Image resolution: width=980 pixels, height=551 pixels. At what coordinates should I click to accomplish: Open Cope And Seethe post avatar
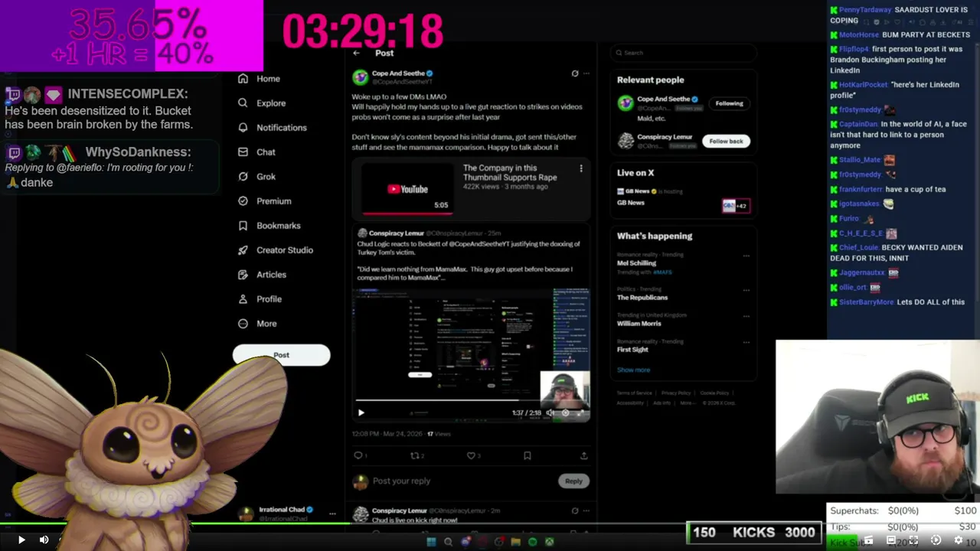[x=360, y=77]
